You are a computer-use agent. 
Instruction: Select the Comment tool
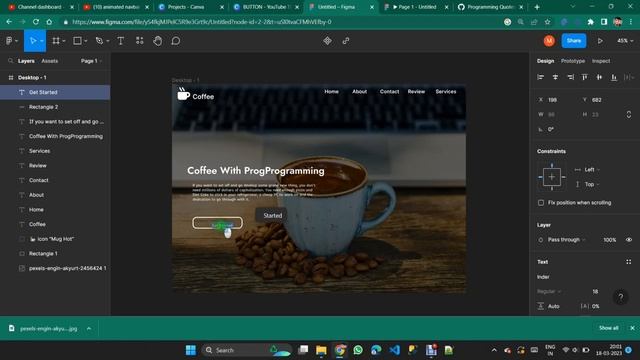tap(176, 41)
